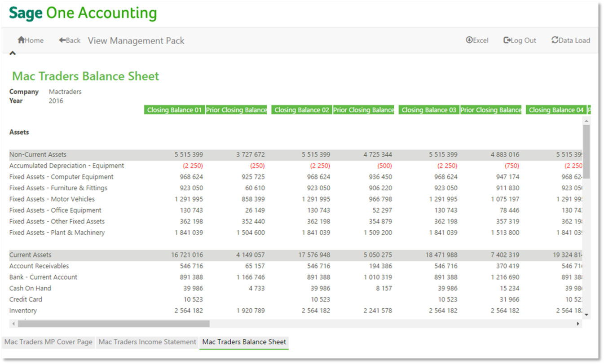The height and width of the screenshot is (364, 604).
Task: Click the Sage One Accounting logo
Action: click(x=83, y=13)
